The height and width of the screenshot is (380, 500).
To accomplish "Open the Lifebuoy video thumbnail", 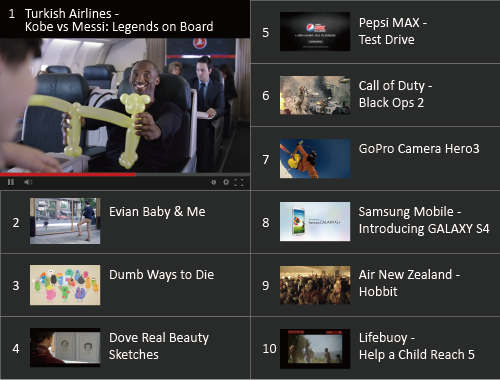I will (315, 349).
